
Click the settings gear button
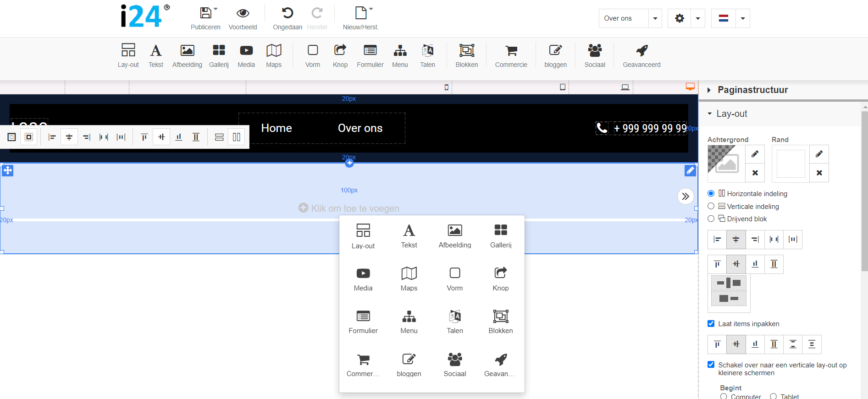(680, 18)
